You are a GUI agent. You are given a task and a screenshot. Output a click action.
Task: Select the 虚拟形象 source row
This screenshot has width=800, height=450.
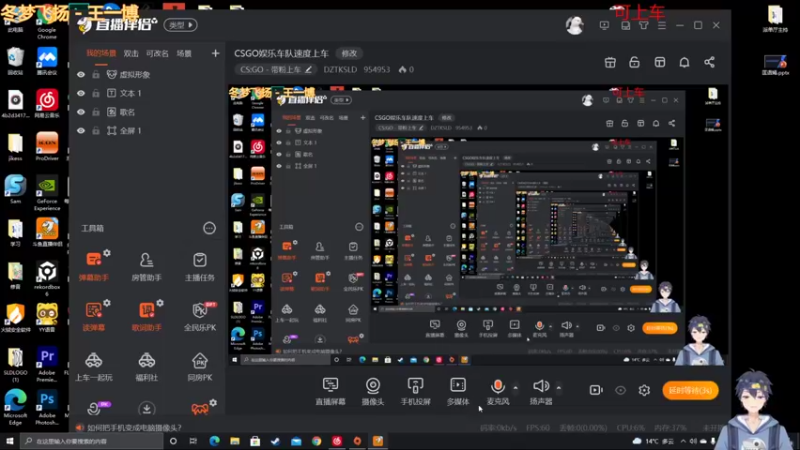pyautogui.click(x=148, y=74)
